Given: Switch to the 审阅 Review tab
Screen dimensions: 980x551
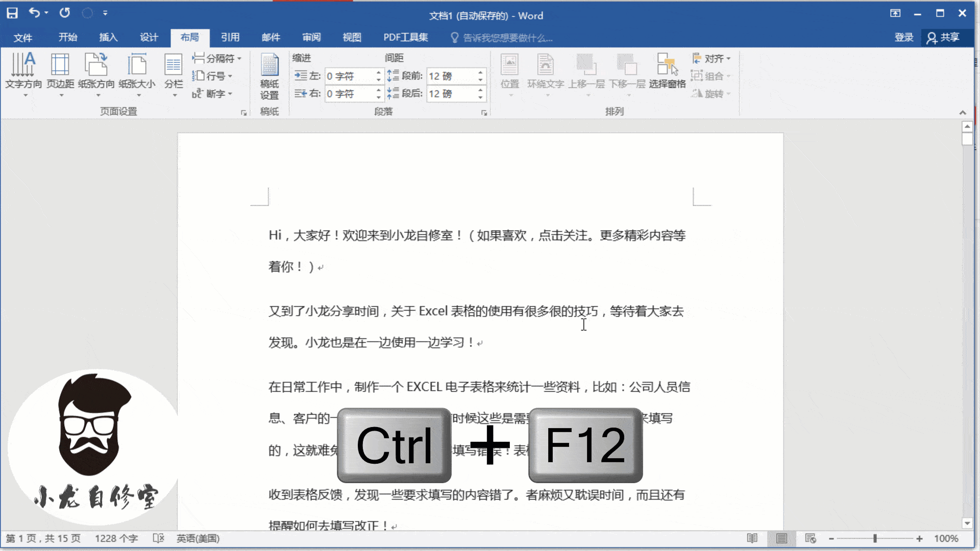Looking at the screenshot, I should click(311, 38).
